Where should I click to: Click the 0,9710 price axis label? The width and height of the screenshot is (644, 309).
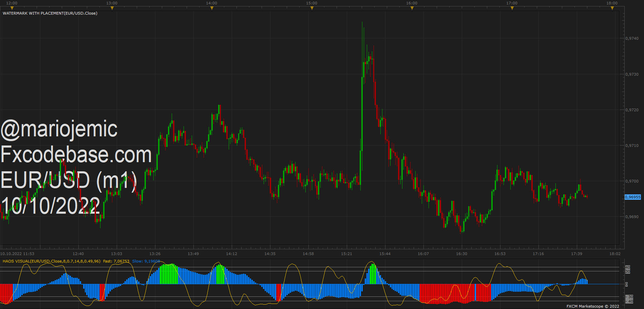(x=632, y=146)
